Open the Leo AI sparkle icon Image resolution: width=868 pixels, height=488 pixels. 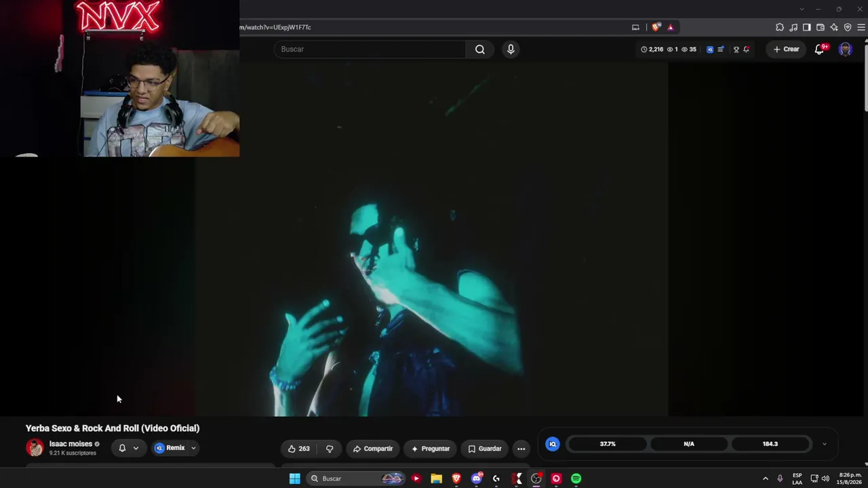[x=834, y=27]
